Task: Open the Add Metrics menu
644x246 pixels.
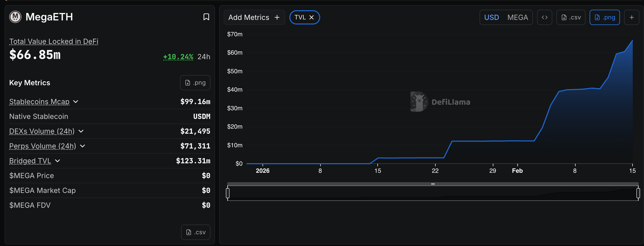Action: point(254,17)
